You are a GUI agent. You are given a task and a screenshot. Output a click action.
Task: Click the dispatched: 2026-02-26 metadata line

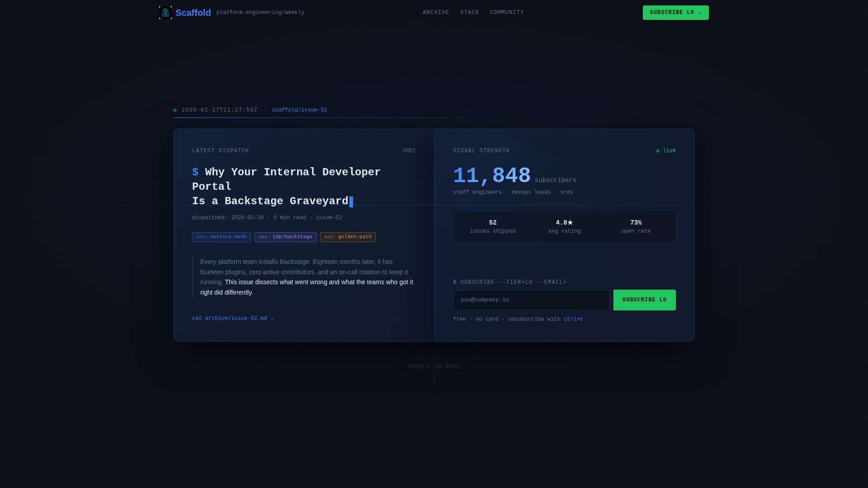point(267,218)
